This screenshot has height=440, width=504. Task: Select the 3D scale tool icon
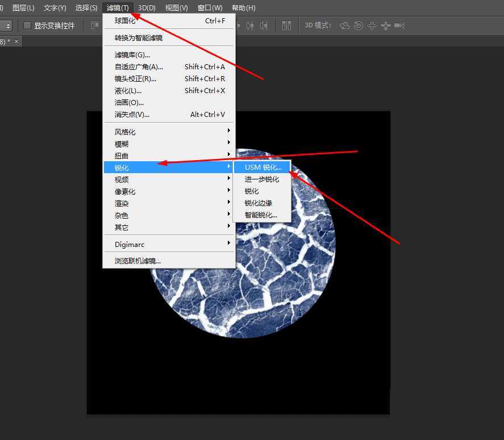tap(399, 26)
